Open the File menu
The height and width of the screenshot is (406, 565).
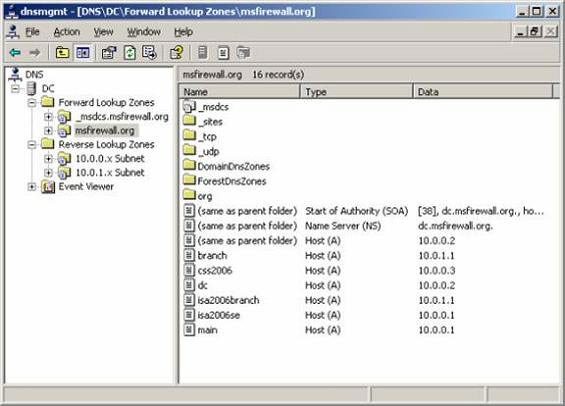32,32
